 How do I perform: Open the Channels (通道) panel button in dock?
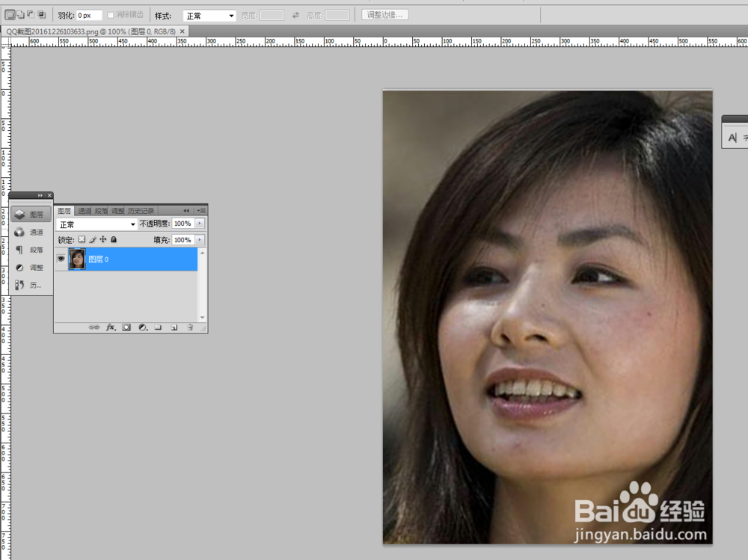[x=31, y=233]
